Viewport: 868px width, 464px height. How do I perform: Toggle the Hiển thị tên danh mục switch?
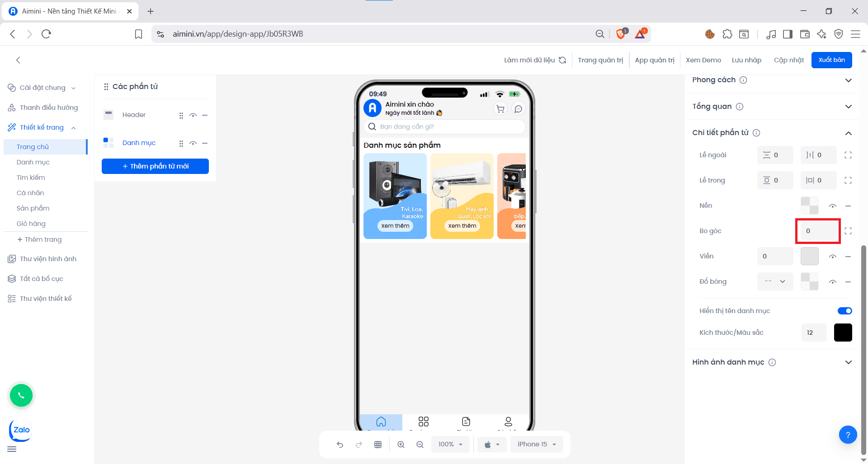[844, 311]
